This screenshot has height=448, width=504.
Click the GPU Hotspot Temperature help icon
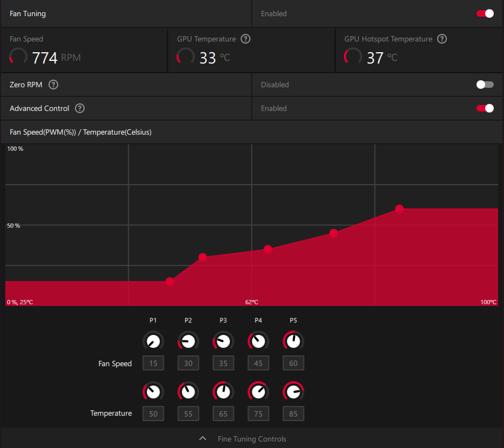[442, 39]
